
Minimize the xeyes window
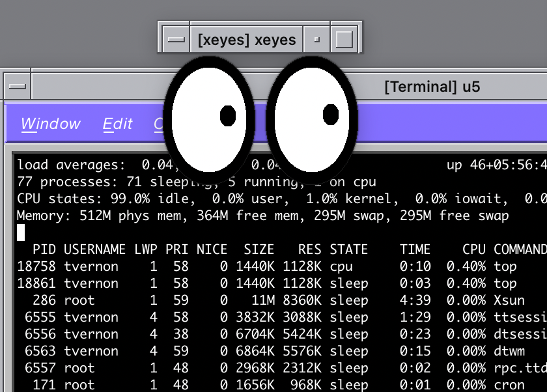316,40
